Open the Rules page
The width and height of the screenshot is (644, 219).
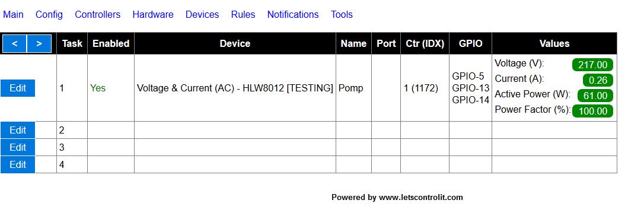[243, 14]
